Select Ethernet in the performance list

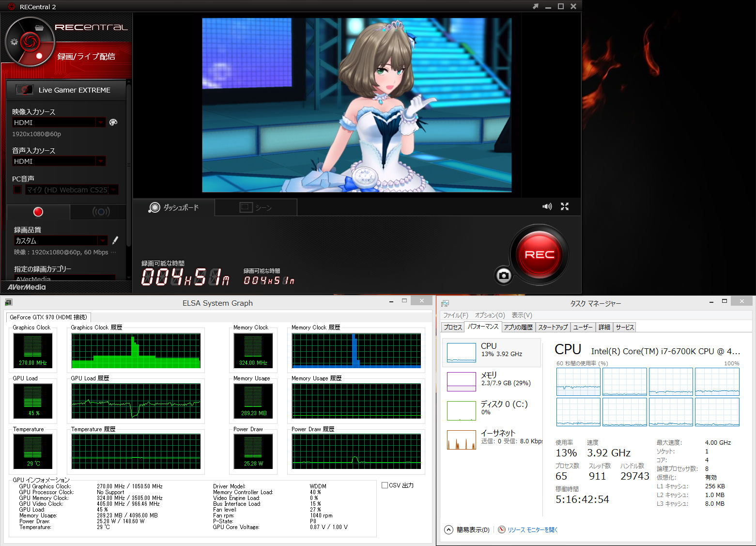(492, 439)
